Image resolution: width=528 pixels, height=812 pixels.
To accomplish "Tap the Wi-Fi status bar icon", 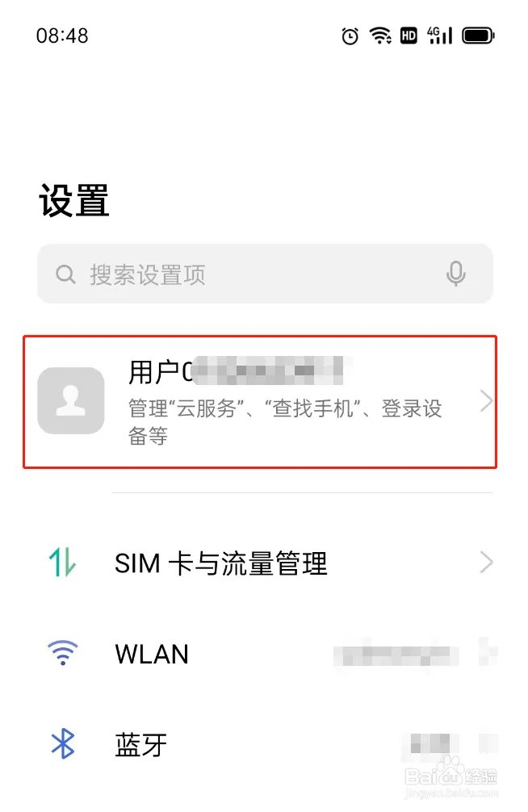I will pos(379,36).
